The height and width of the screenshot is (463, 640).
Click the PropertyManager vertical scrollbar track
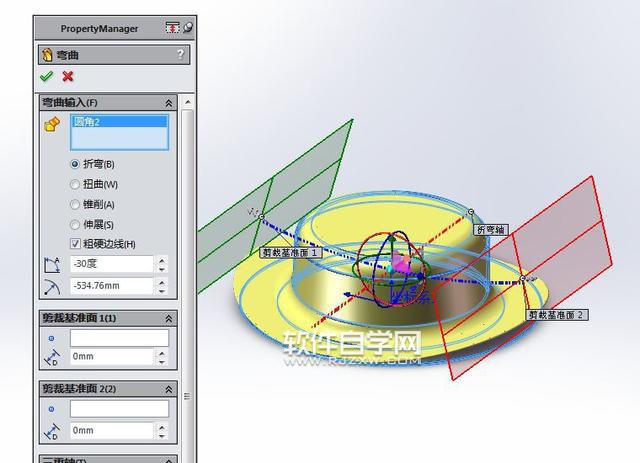click(x=187, y=286)
